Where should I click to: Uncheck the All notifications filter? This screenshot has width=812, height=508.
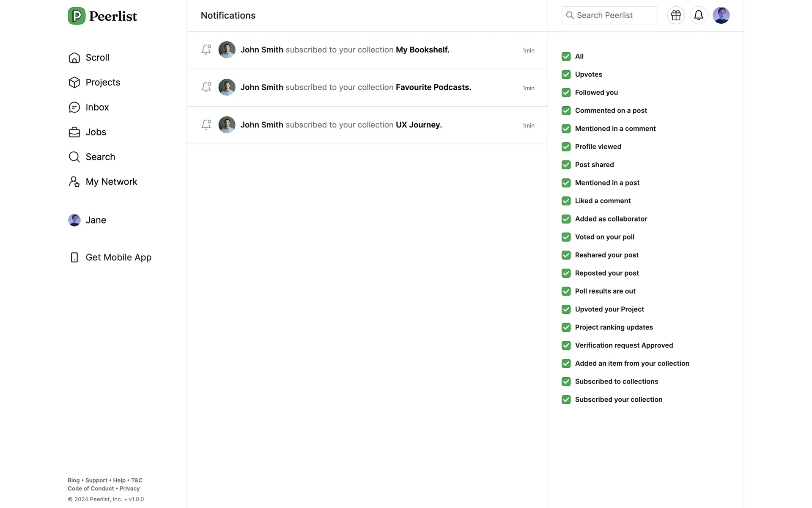566,56
